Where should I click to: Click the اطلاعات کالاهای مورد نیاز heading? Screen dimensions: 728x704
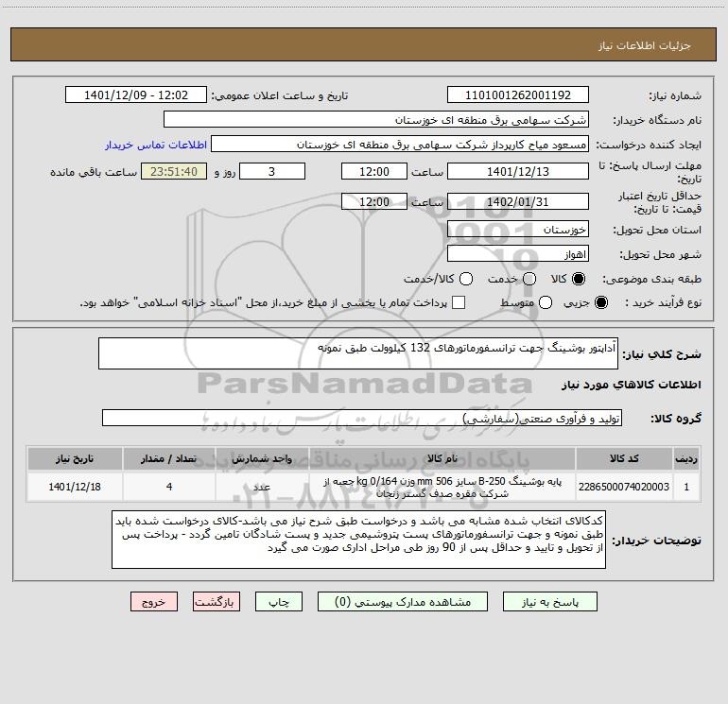[632, 385]
